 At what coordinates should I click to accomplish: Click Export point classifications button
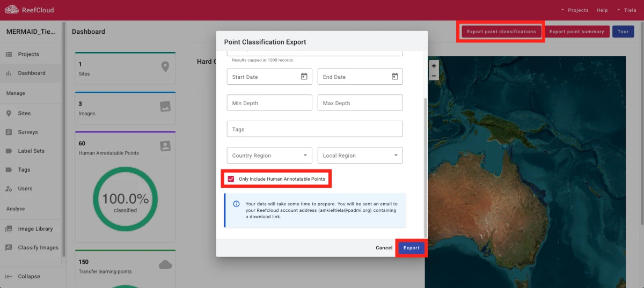(x=501, y=32)
